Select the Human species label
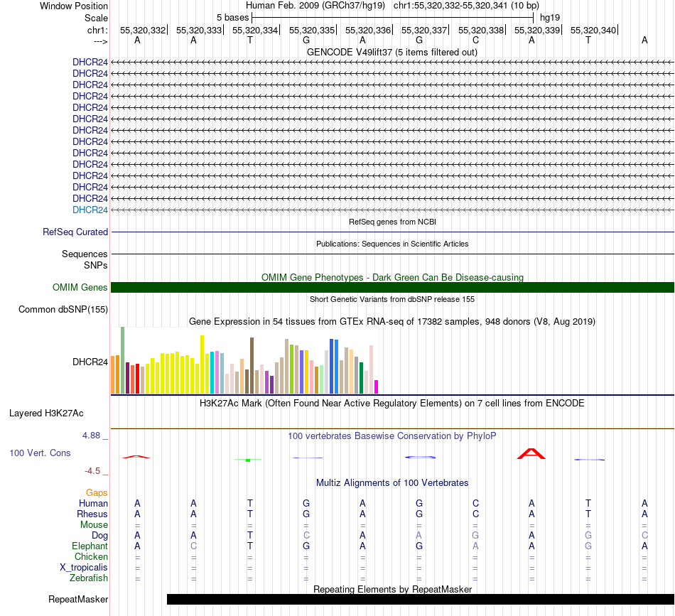 click(x=93, y=503)
